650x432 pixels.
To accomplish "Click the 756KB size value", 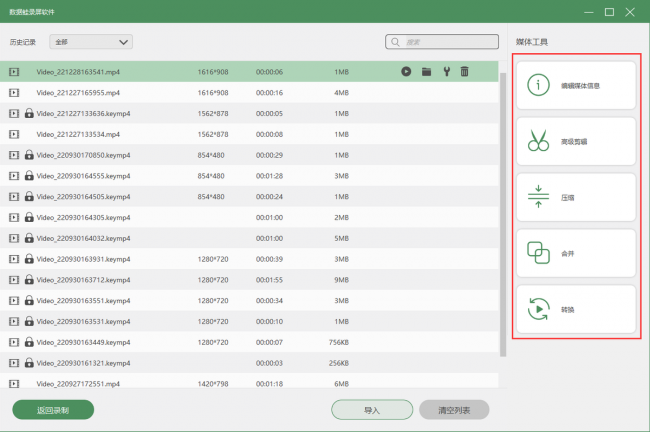I will 339,342.
